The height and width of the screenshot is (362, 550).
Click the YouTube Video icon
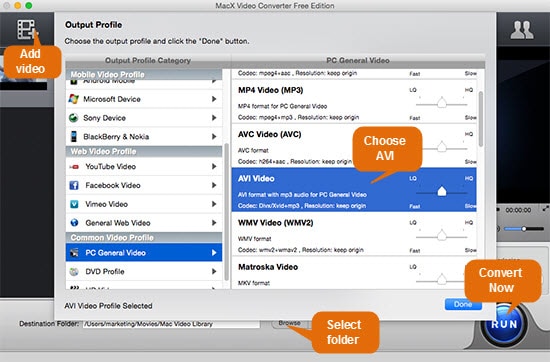74,167
